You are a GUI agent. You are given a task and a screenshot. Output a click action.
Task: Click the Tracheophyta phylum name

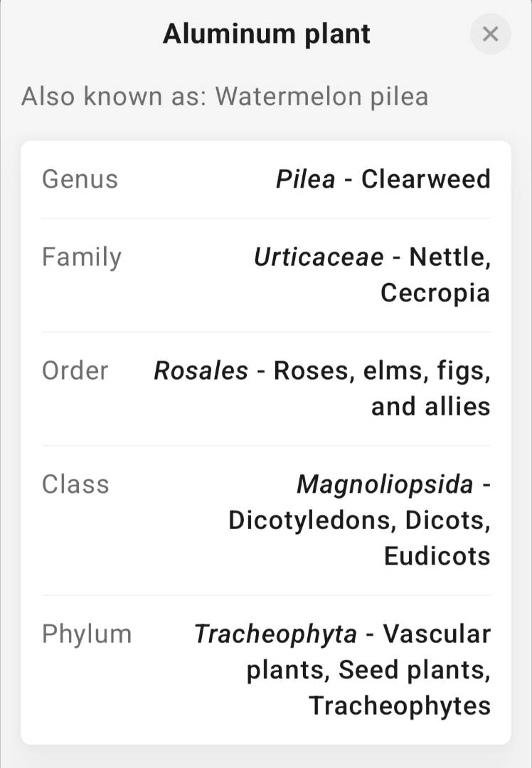coord(275,634)
